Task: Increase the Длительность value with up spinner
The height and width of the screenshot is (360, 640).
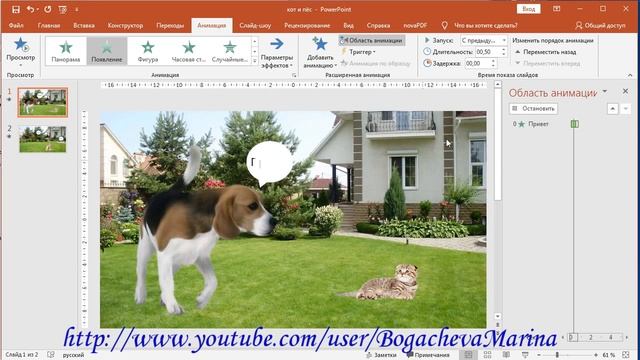Action: tap(504, 49)
